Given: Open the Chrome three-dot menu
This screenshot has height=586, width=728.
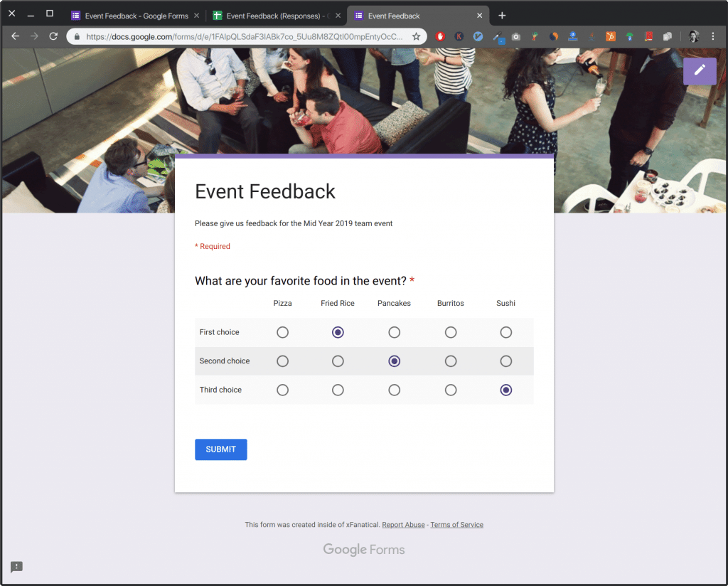Looking at the screenshot, I should tap(714, 36).
